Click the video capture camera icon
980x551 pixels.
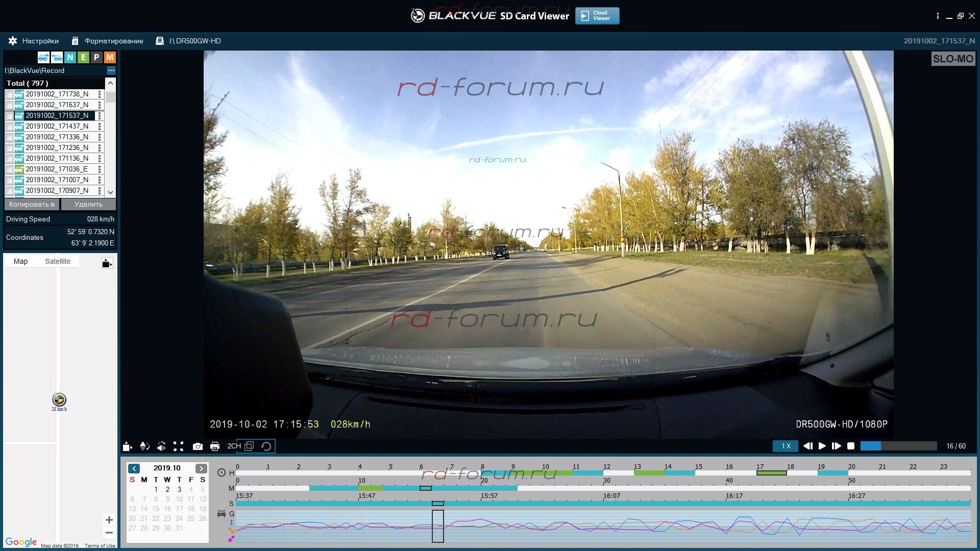pos(198,446)
